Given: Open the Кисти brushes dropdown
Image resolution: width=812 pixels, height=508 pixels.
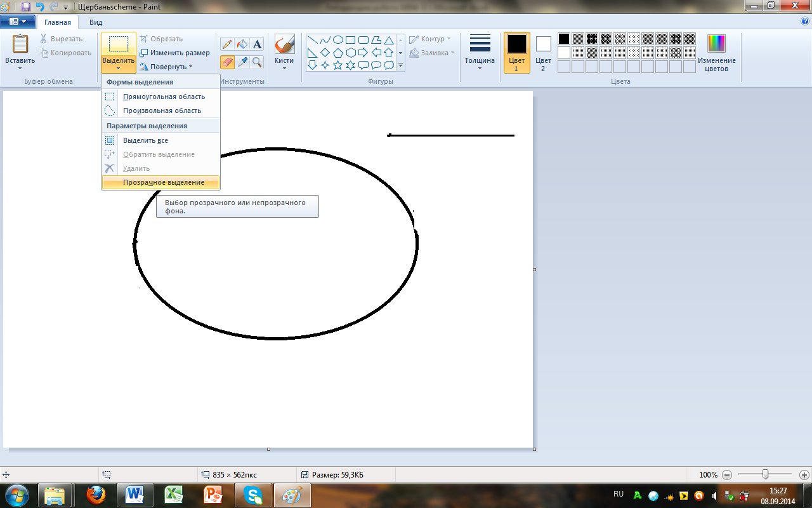Looking at the screenshot, I should pos(284,68).
